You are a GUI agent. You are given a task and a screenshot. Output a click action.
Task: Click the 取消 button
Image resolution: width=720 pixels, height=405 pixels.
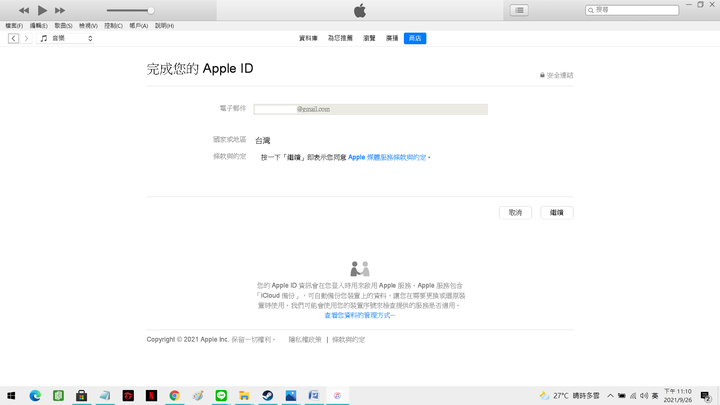[515, 213]
